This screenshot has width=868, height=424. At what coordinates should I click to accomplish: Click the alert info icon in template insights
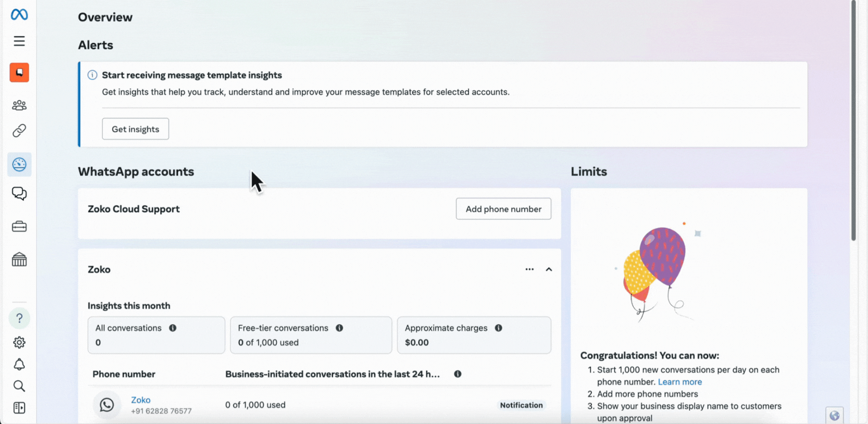(93, 75)
